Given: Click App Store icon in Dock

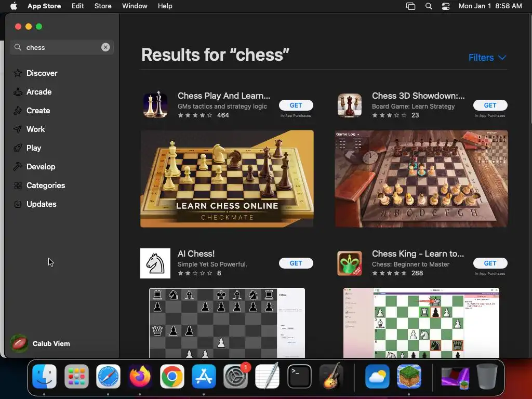Looking at the screenshot, I should [204, 377].
